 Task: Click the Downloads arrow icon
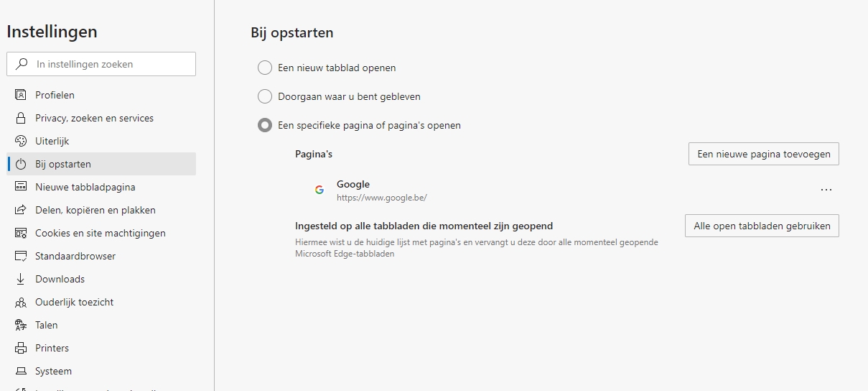(x=21, y=279)
